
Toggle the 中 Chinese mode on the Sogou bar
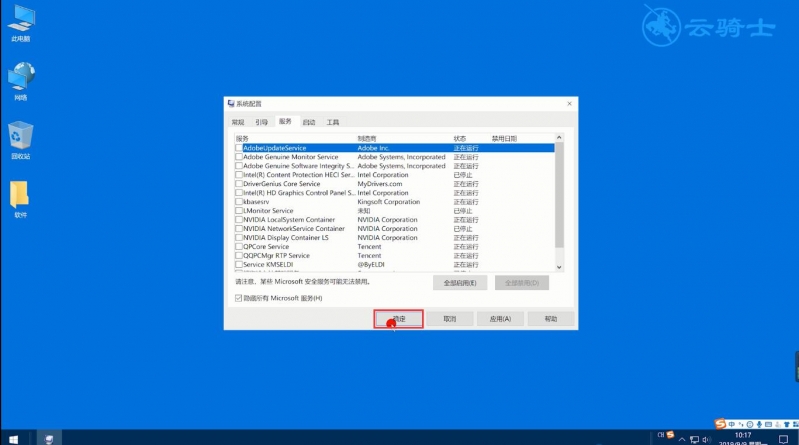[x=732, y=424]
